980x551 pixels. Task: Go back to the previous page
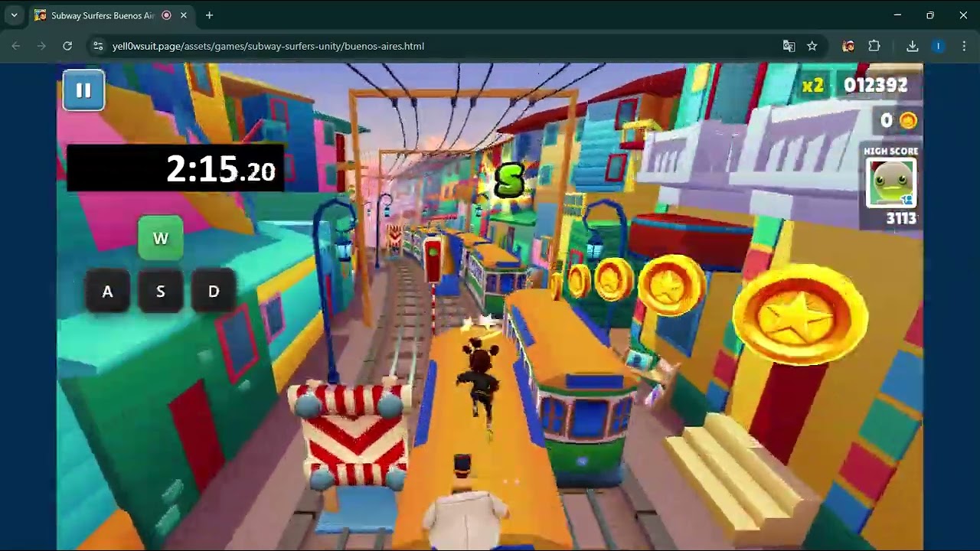point(16,46)
